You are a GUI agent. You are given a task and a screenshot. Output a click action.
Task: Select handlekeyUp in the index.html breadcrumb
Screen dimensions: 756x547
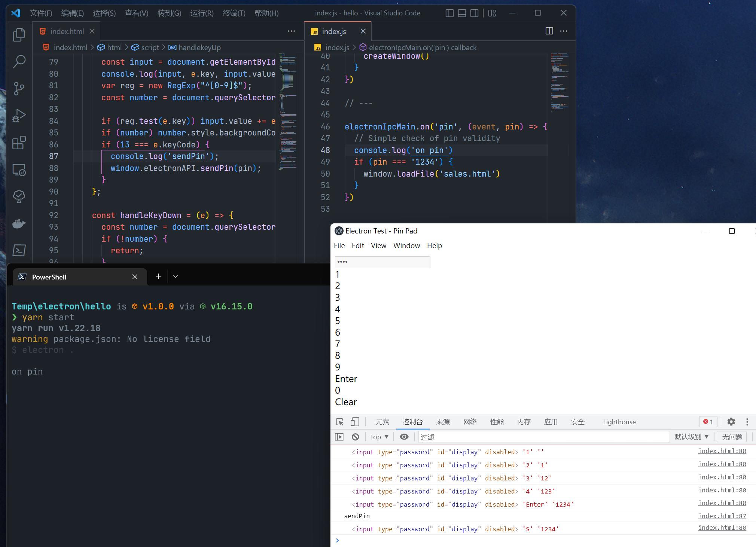click(x=195, y=48)
